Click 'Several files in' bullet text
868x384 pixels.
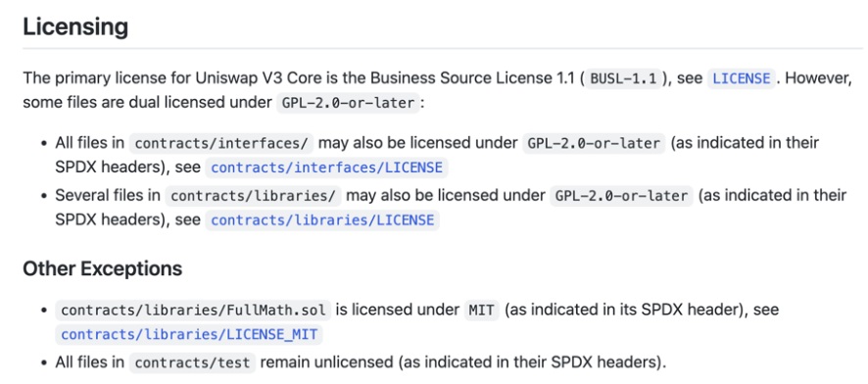point(108,196)
